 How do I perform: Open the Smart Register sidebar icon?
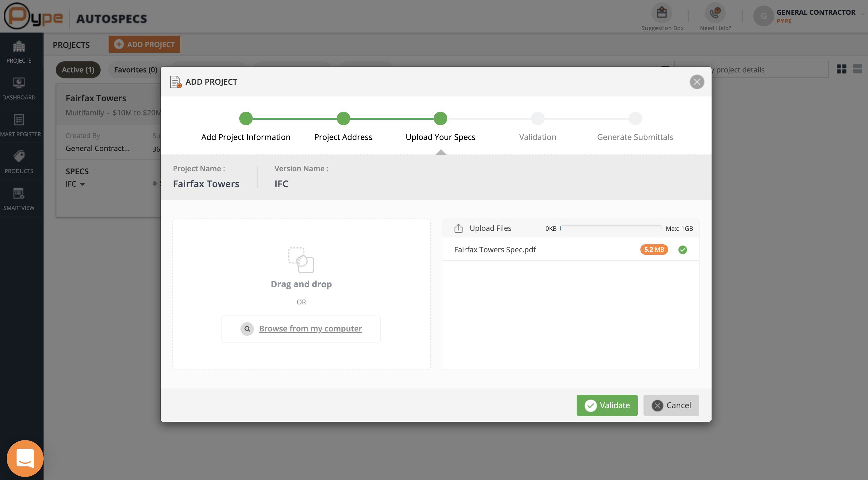pyautogui.click(x=19, y=125)
